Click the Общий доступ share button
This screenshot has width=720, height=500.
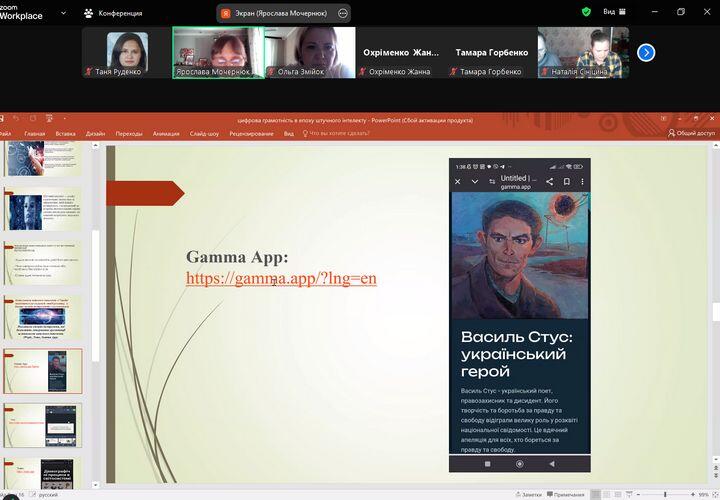pyautogui.click(x=692, y=133)
